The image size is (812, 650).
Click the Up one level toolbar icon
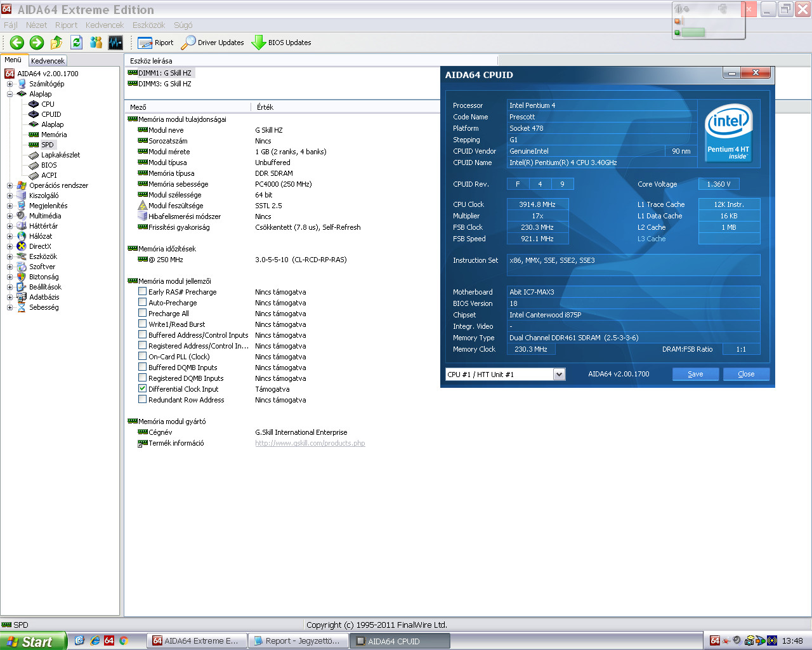[56, 43]
